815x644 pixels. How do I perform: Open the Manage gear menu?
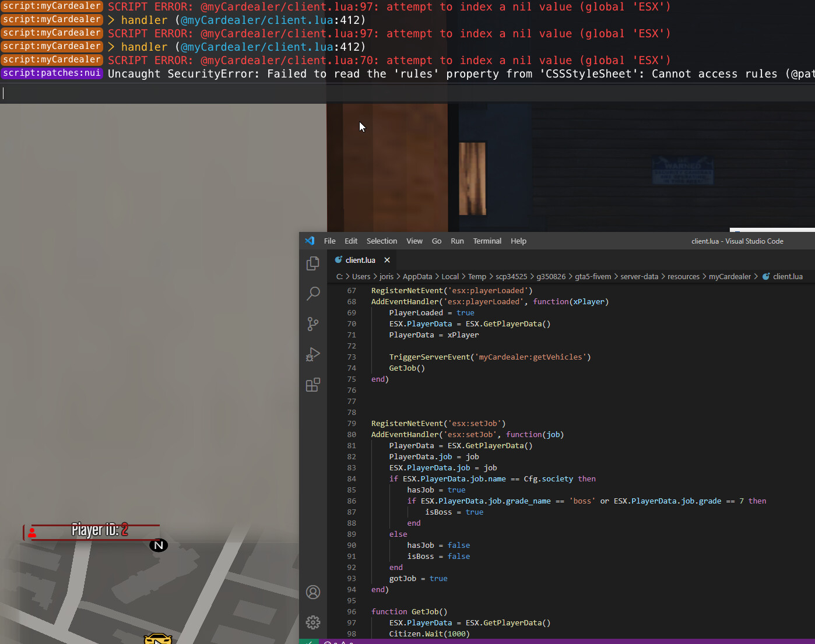pos(313,622)
